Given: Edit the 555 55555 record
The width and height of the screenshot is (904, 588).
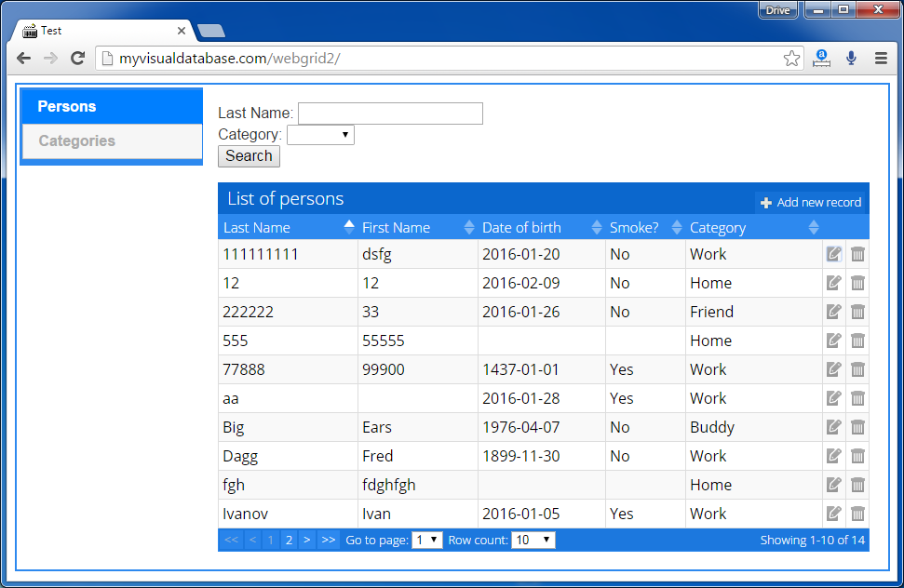Looking at the screenshot, I should pos(833,341).
